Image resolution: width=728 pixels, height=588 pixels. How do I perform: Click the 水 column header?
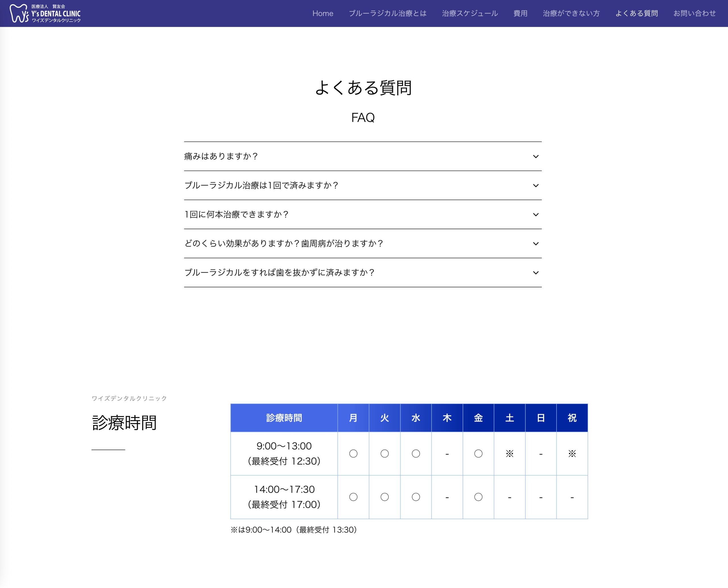416,418
